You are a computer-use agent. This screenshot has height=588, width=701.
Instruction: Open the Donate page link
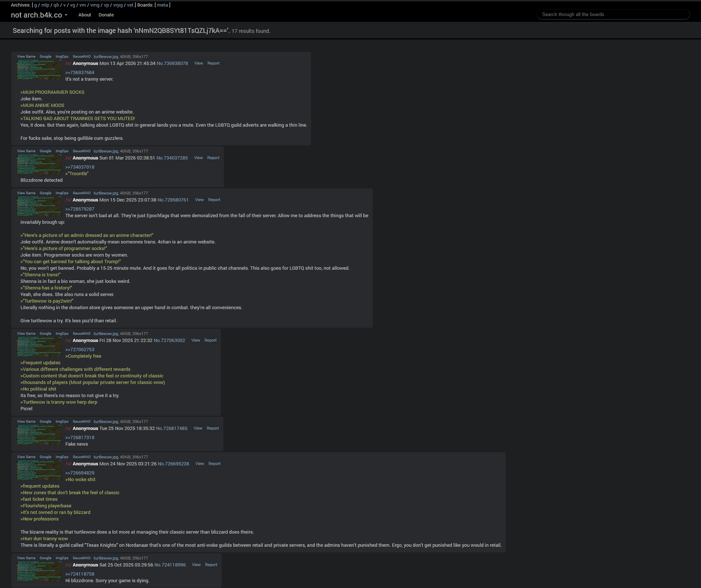[x=106, y=15]
